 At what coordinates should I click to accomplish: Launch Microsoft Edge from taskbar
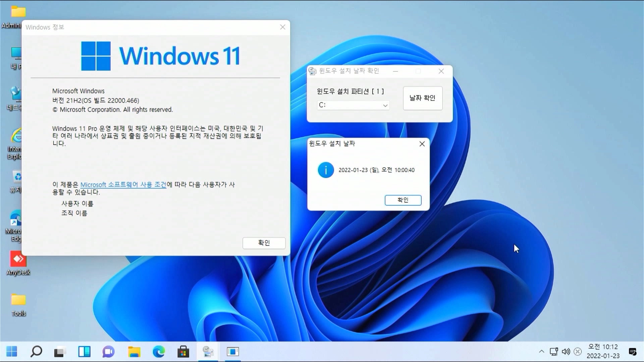(159, 352)
